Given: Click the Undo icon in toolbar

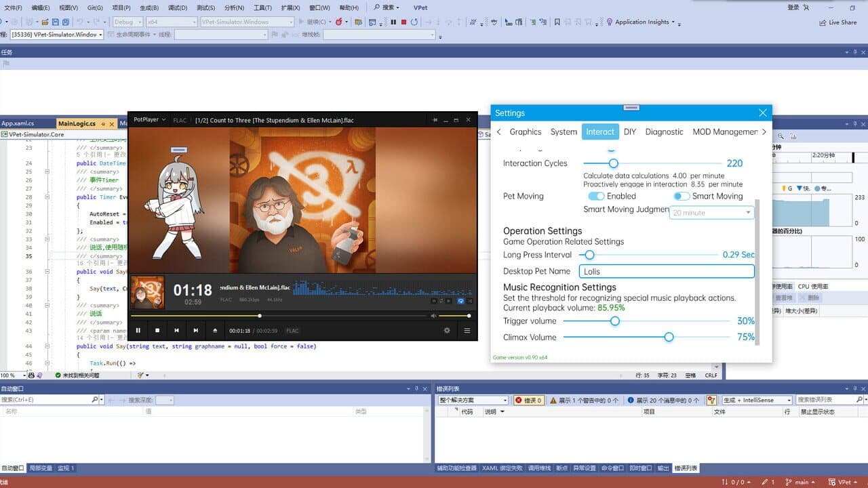Looking at the screenshot, I should (x=80, y=22).
